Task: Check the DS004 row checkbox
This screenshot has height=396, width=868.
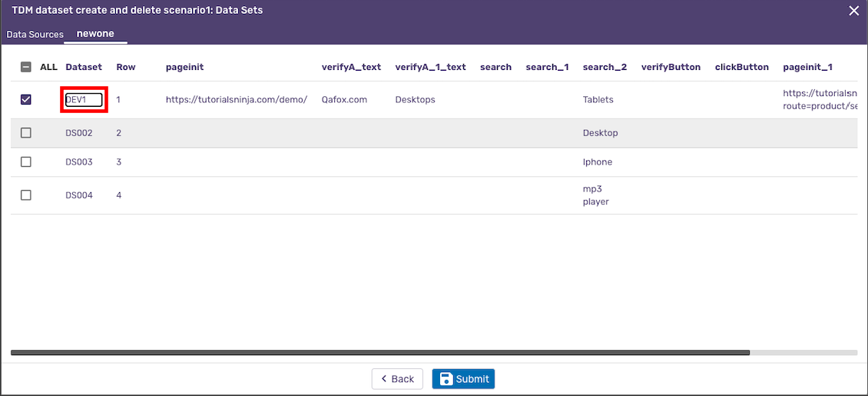Action: pyautogui.click(x=26, y=195)
